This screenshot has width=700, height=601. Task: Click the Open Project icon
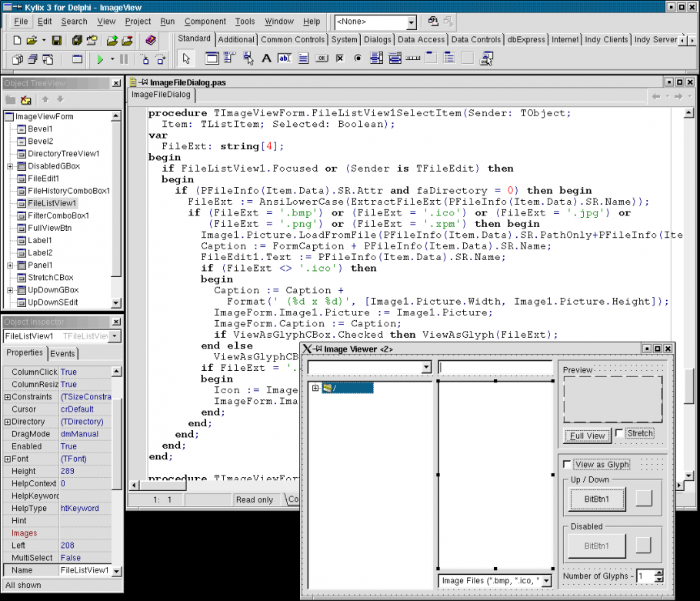click(x=92, y=40)
